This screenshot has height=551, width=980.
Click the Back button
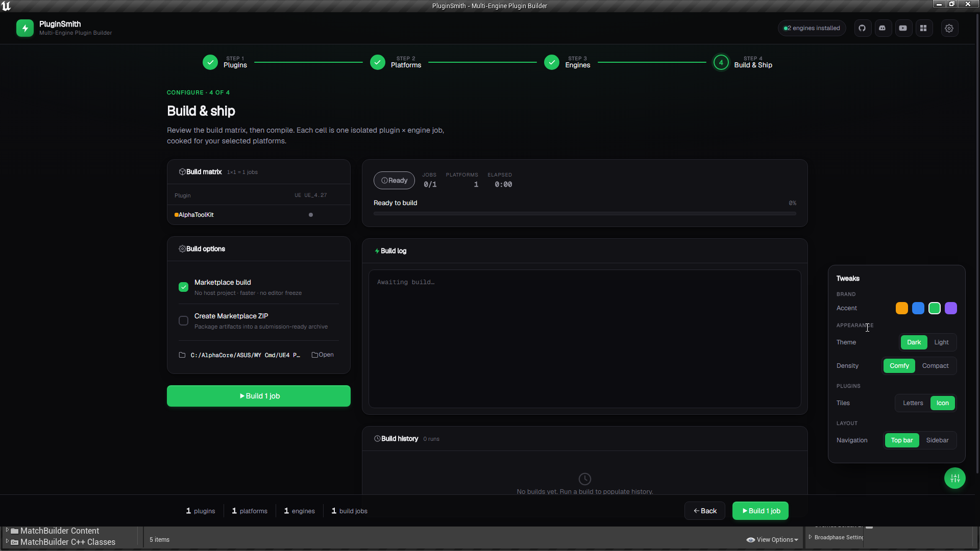[705, 511]
